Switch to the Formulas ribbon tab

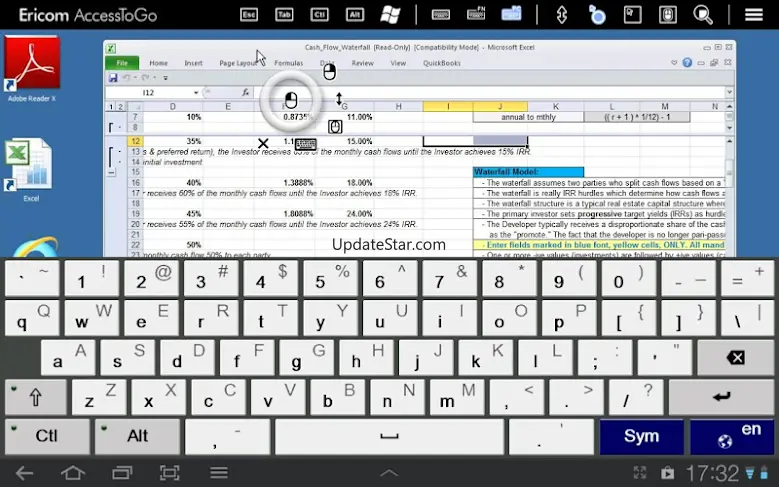pos(289,63)
